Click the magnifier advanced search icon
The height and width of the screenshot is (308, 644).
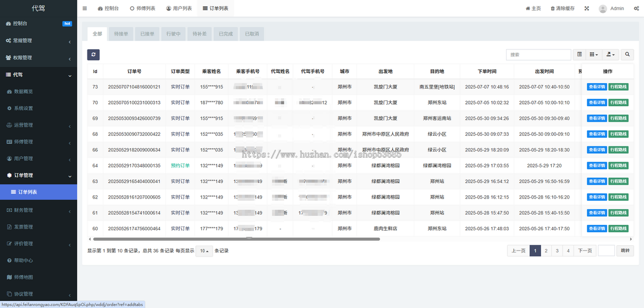point(627,55)
